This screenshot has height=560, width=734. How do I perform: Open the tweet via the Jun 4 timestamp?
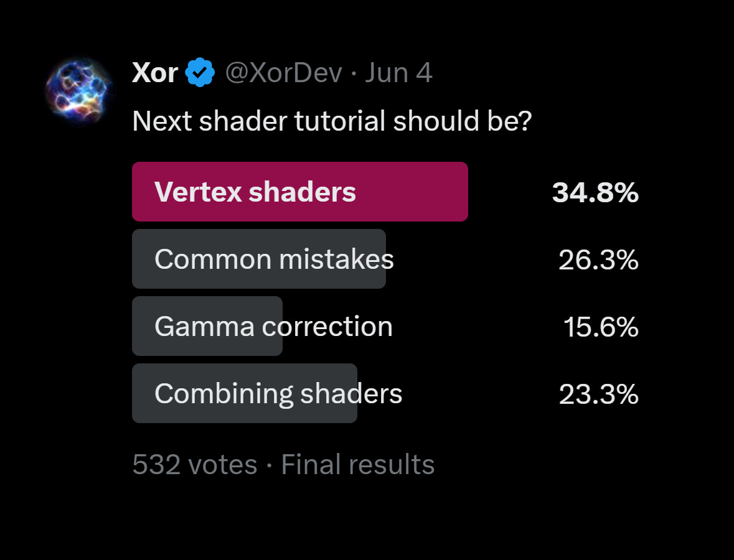(398, 72)
